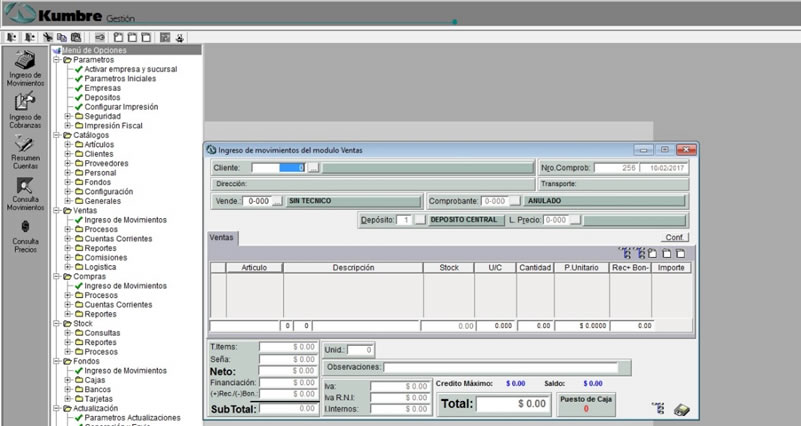This screenshot has width=801, height=426.
Task: Expand the Proveedores tree node
Action: (x=68, y=163)
